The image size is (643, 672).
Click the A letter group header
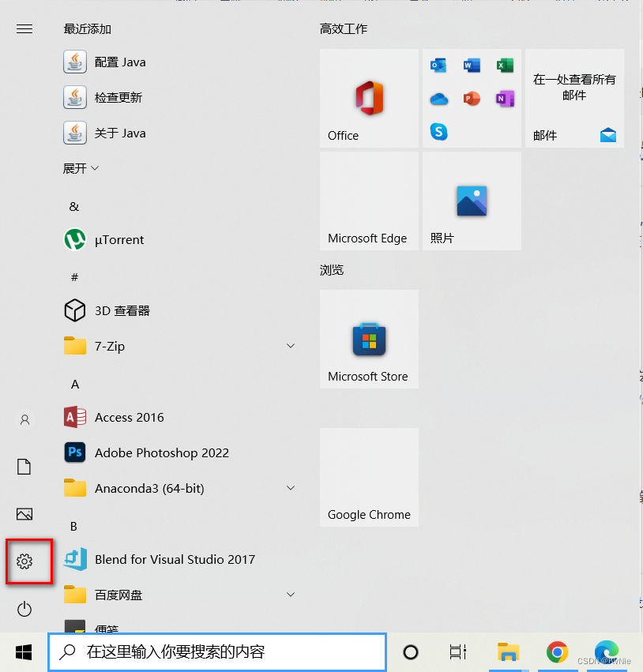click(x=75, y=385)
